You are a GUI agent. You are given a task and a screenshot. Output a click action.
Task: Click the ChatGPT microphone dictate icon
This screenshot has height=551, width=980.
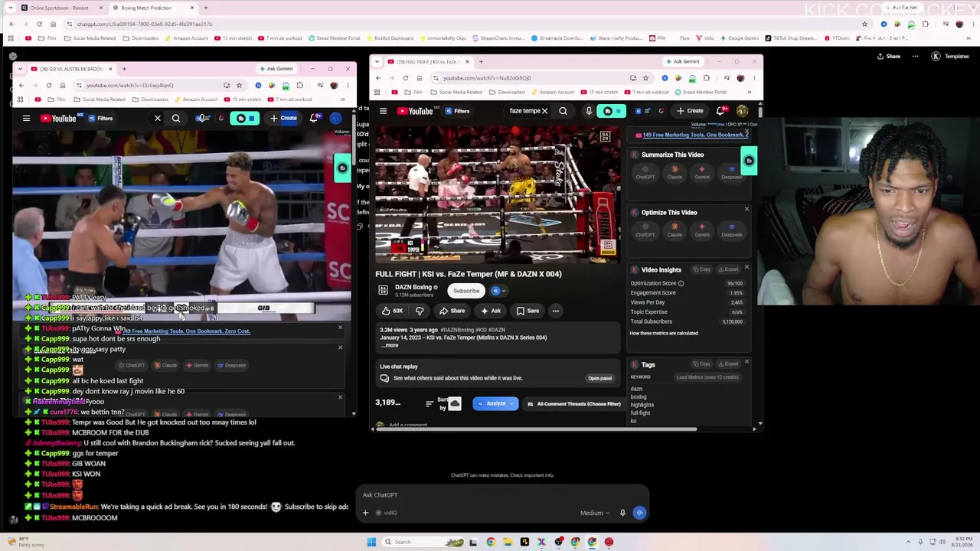pos(622,513)
